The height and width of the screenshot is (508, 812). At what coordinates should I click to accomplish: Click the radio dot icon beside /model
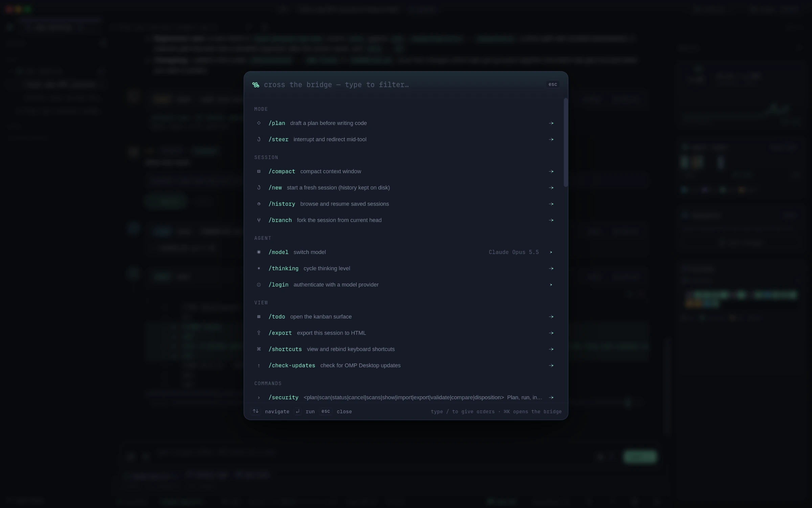pyautogui.click(x=259, y=252)
